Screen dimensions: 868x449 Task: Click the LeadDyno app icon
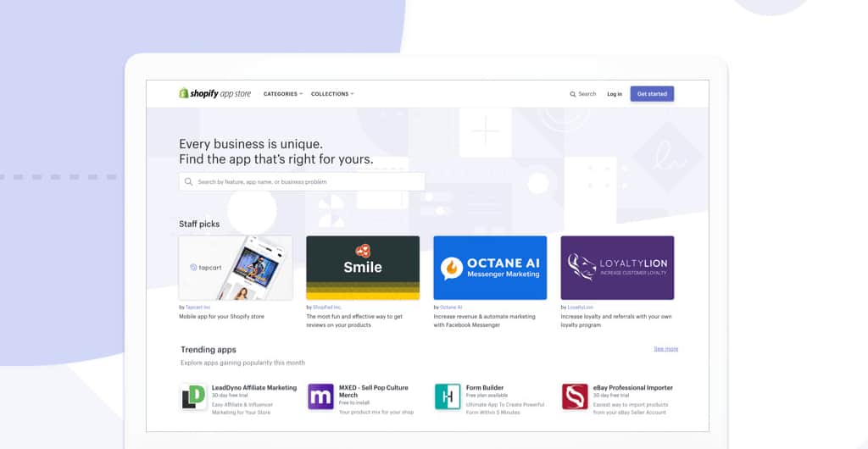[x=193, y=397]
